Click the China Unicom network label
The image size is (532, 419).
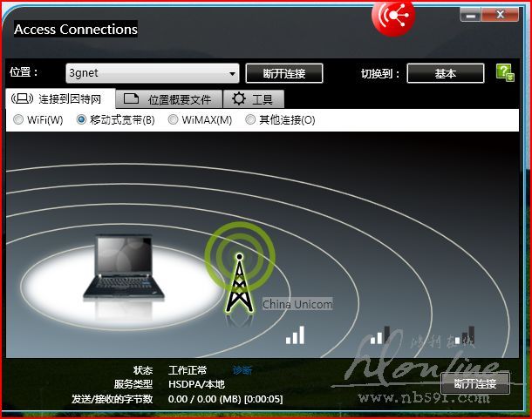coord(297,304)
